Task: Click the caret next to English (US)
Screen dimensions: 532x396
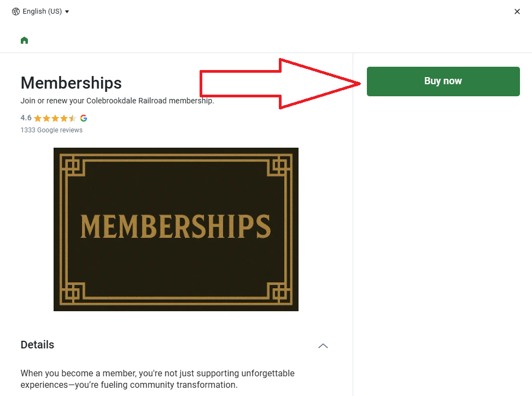Action: point(67,11)
